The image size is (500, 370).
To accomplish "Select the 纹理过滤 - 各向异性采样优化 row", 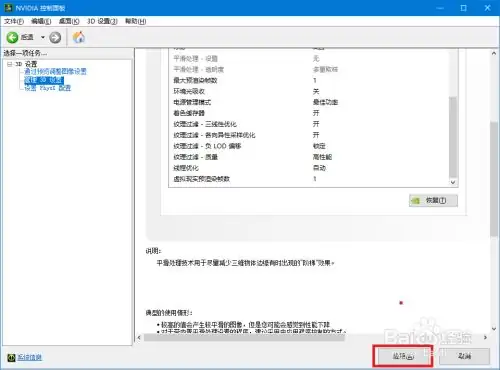I will point(309,135).
